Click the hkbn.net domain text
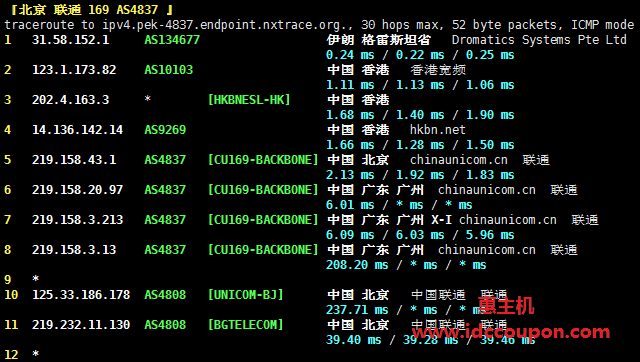Image resolution: width=640 pixels, height=362 pixels. [438, 130]
